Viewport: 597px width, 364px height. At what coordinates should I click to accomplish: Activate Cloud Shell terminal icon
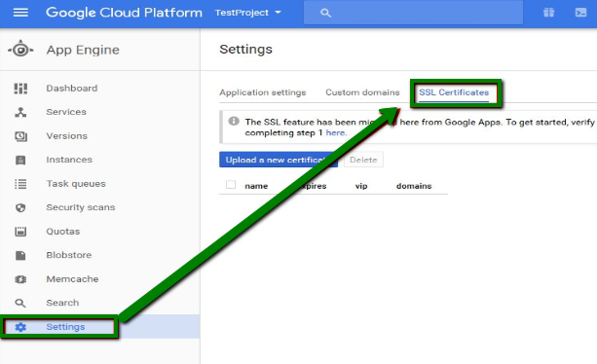click(x=580, y=13)
